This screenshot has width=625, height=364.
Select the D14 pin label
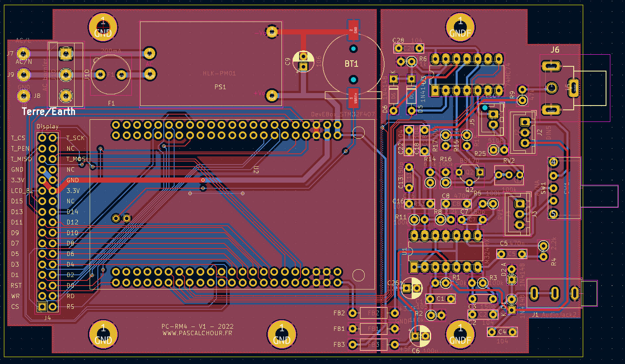point(72,212)
